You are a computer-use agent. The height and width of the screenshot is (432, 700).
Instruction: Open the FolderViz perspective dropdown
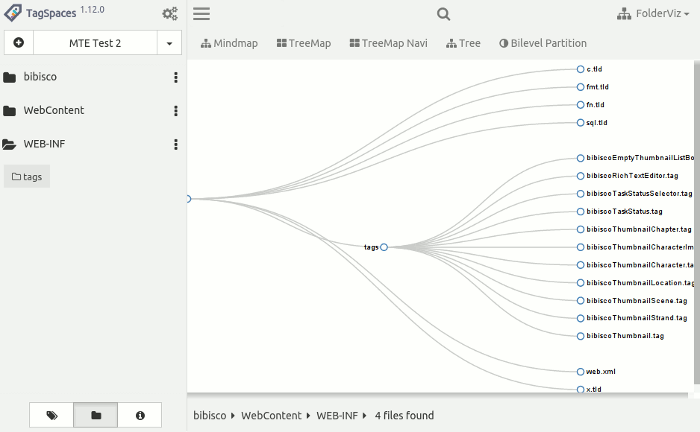click(x=653, y=14)
